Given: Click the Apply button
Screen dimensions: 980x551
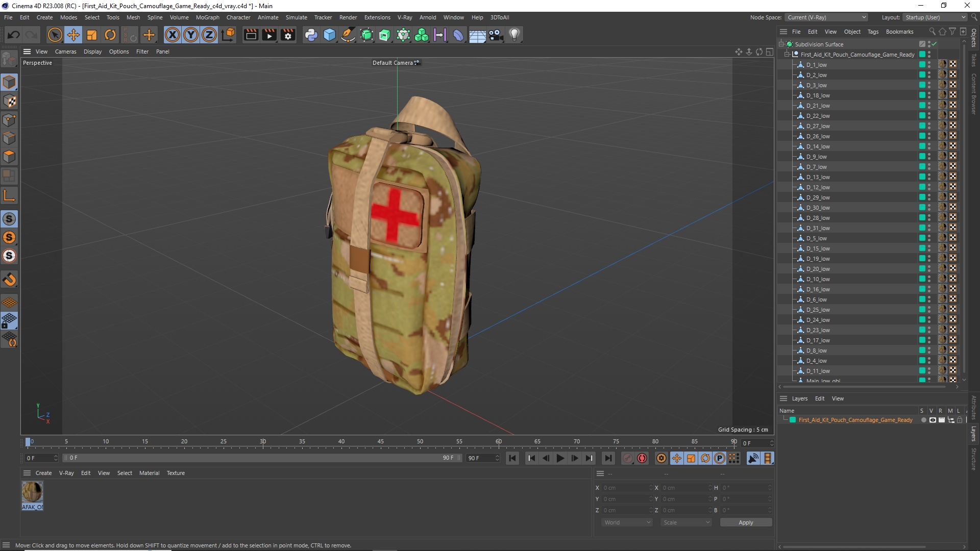Looking at the screenshot, I should coord(746,522).
